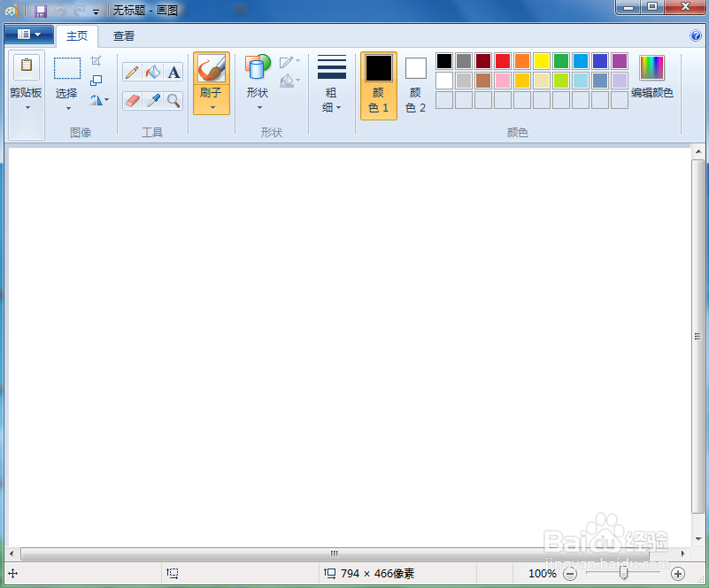Image resolution: width=709 pixels, height=588 pixels.
Task: Expand the 选择 selection options arrow
Action: (x=68, y=109)
